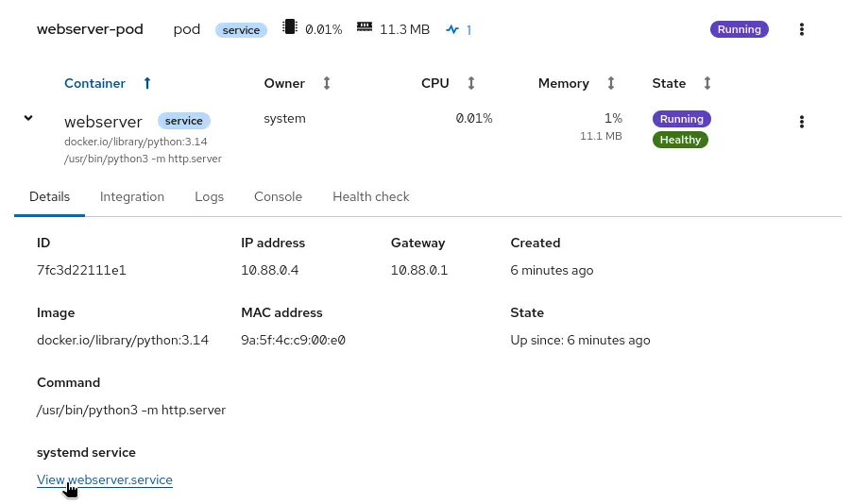Click the pod memory icon
This screenshot has height=504, width=851.
tap(365, 27)
